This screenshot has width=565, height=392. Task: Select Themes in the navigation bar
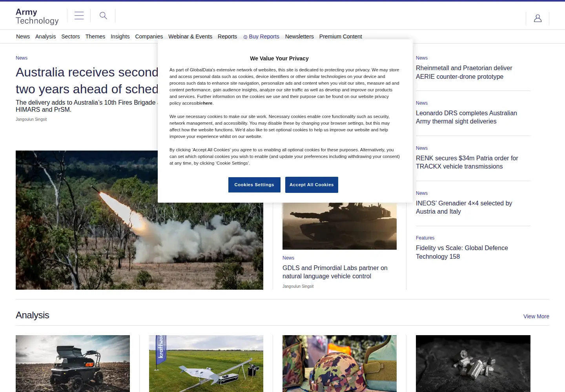coord(95,36)
